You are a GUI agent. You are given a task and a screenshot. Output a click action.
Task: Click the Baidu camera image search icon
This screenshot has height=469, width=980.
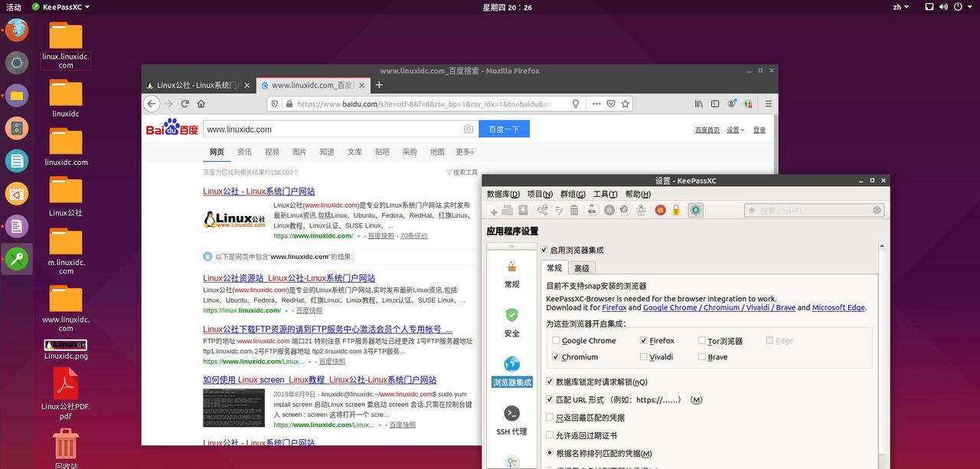click(468, 130)
